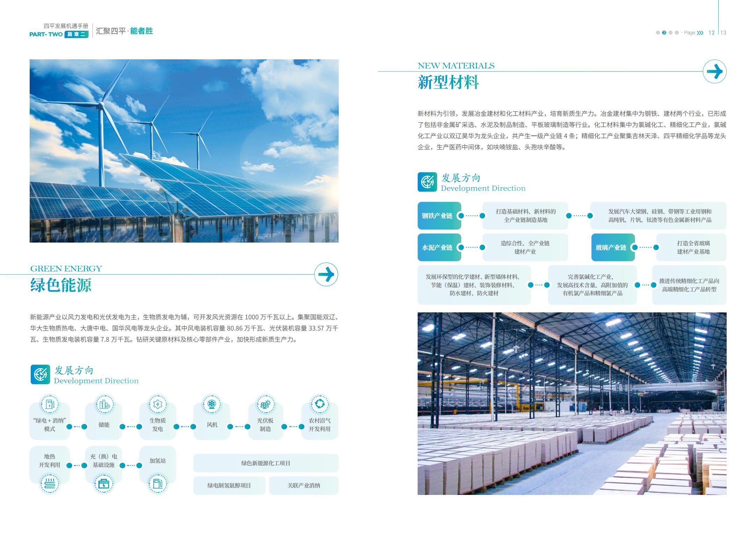Screen dimensions: 756x534
Task: Click the active page indicator dot numbered 2
Action: click(x=664, y=33)
